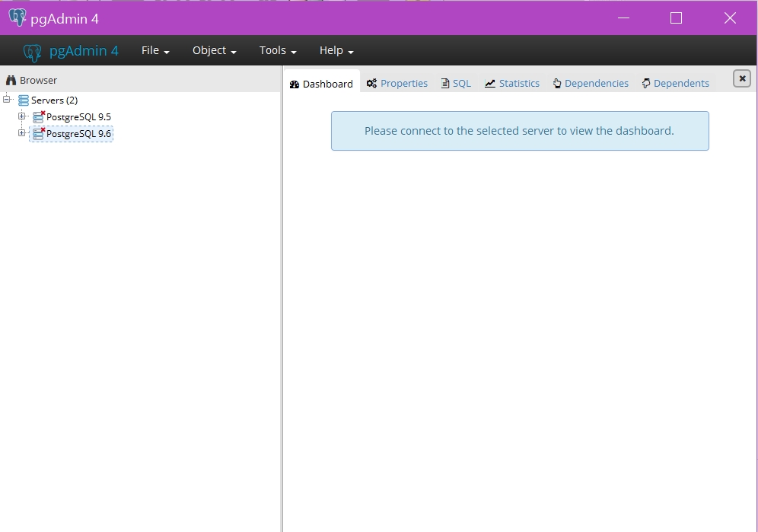This screenshot has width=758, height=532.
Task: Click the Browser binoculars icon
Action: coord(11,80)
